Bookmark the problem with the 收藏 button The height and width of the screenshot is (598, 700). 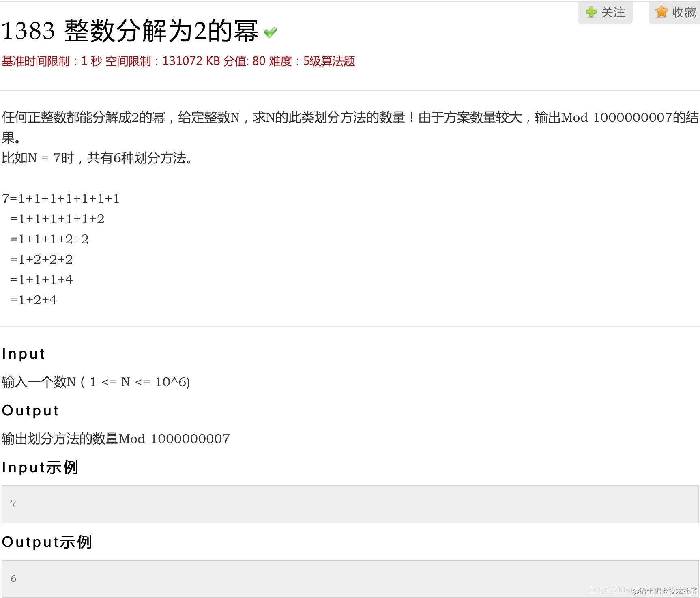click(674, 13)
